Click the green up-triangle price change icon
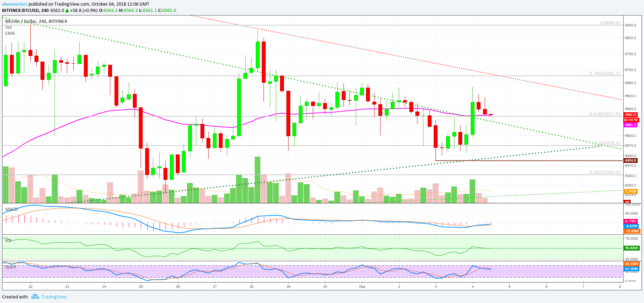The image size is (644, 303). pos(67,10)
